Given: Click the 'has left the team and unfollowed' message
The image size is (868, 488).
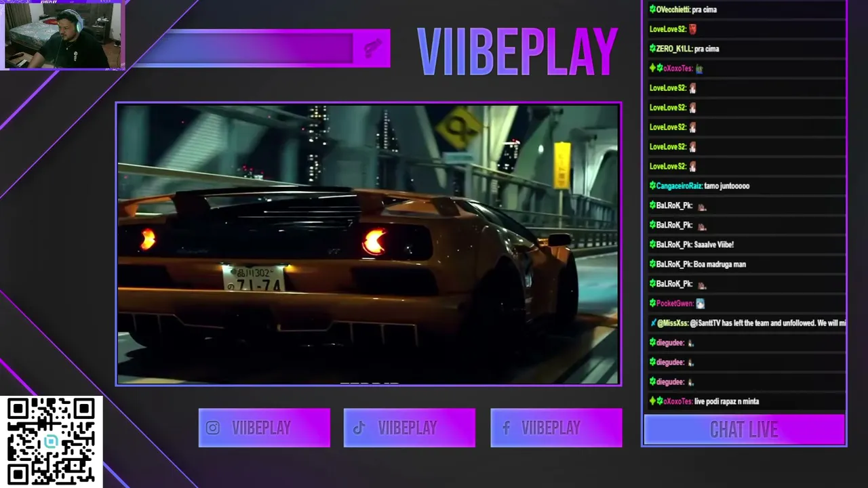Looking at the screenshot, I should click(x=768, y=323).
